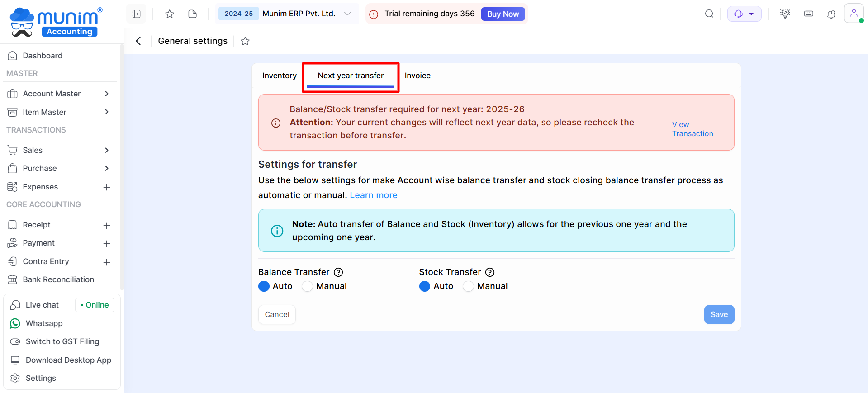868x393 pixels.
Task: Expand the Sales menu chevron
Action: 107,150
